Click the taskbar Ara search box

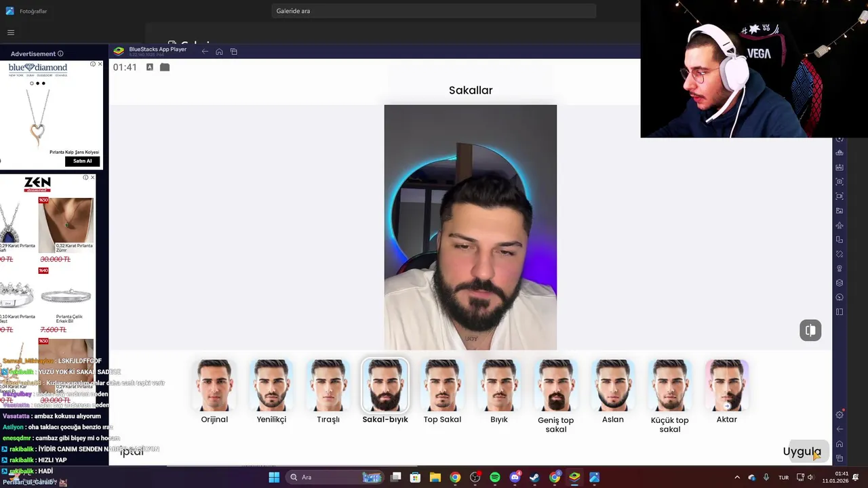(336, 477)
